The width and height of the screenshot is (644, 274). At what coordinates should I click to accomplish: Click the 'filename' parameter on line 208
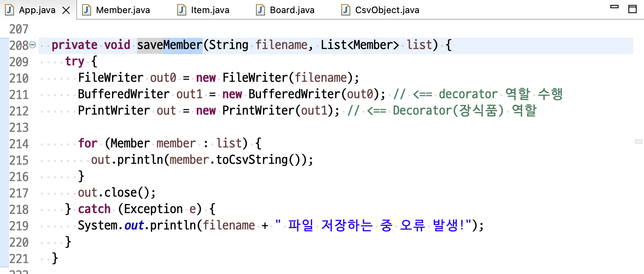[281, 45]
